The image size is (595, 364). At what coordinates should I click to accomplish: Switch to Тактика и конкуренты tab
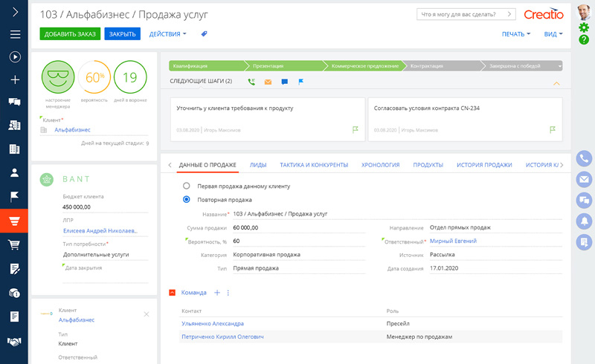(x=314, y=165)
